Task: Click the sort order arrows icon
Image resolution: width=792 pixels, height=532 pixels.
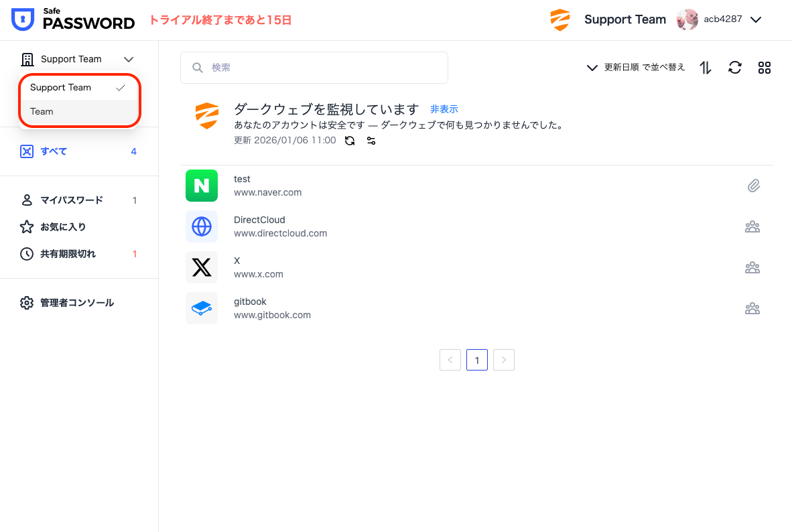Action: click(x=706, y=68)
